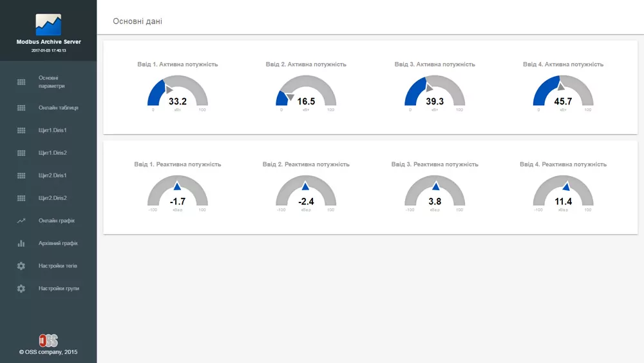Click the Ввід 2 active power gauge
Viewport: 644px width, 363px height.
pos(306,91)
